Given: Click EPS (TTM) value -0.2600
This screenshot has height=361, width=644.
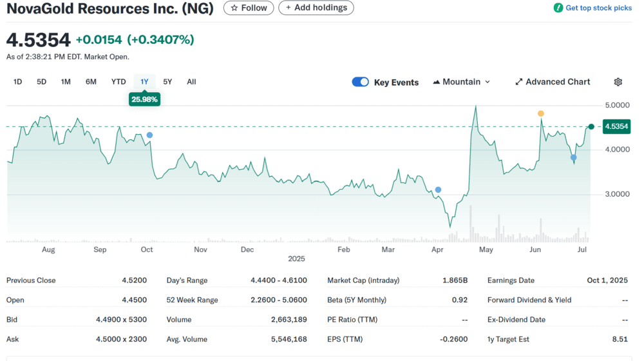Looking at the screenshot, I should (x=453, y=339).
